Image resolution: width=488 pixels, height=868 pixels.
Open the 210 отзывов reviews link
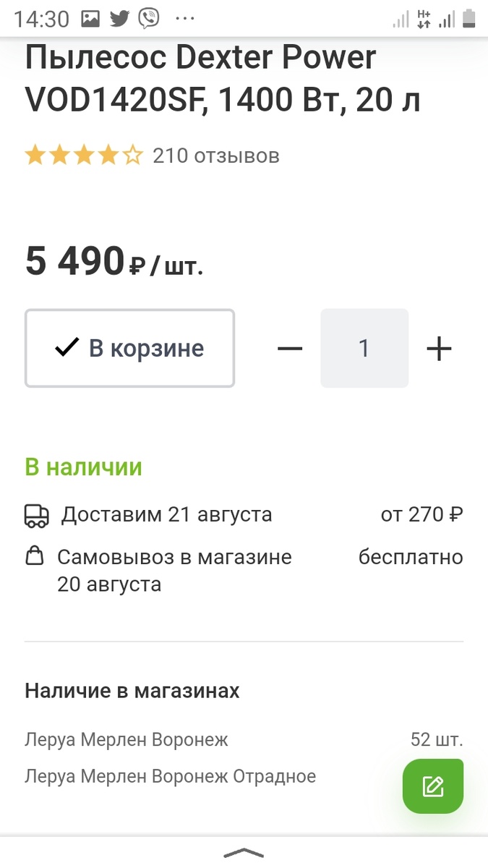(214, 155)
